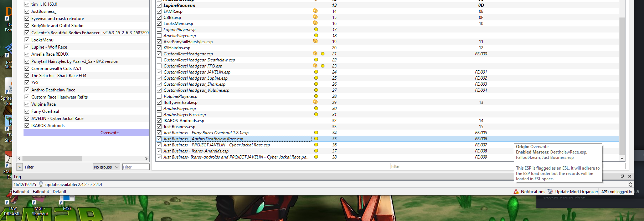Click the archive icon on EAMR.esp row

coord(315,11)
